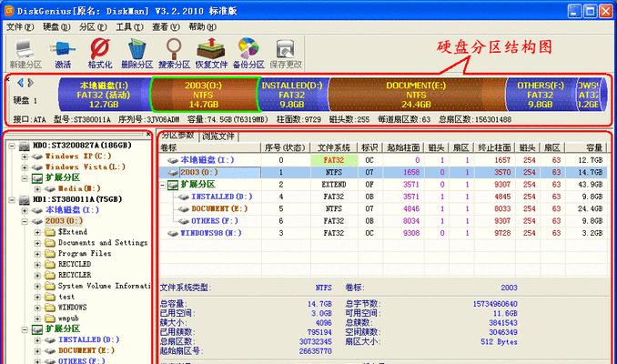Click the FAT32 cell highlighted in green
This screenshot has width=617, height=364.
[334, 160]
